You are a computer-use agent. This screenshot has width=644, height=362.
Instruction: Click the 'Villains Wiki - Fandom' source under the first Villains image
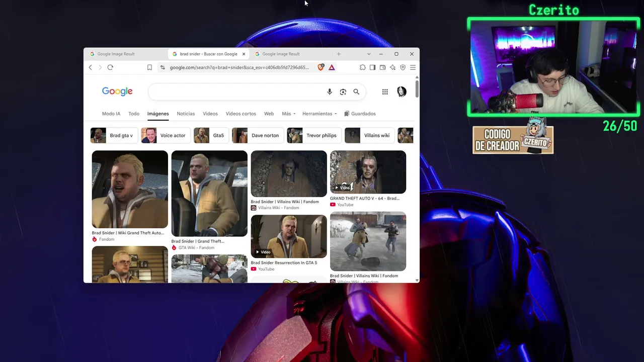click(x=279, y=208)
